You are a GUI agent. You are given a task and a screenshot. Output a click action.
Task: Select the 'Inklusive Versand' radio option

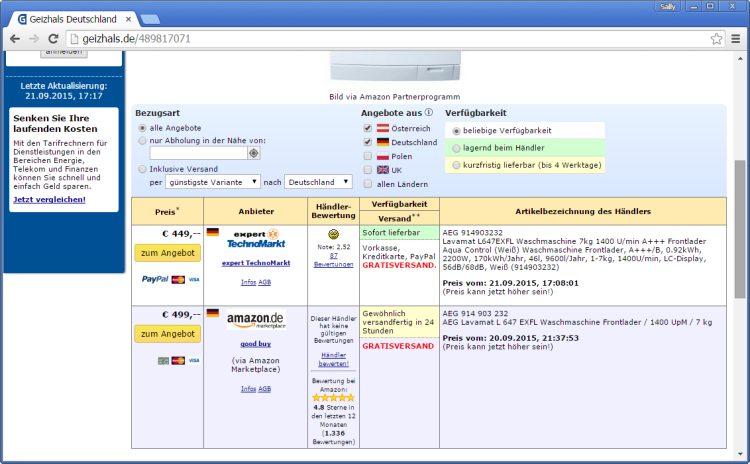tap(142, 169)
